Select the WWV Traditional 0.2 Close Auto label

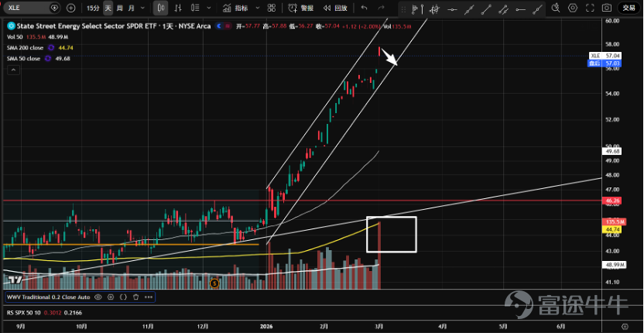coord(49,297)
